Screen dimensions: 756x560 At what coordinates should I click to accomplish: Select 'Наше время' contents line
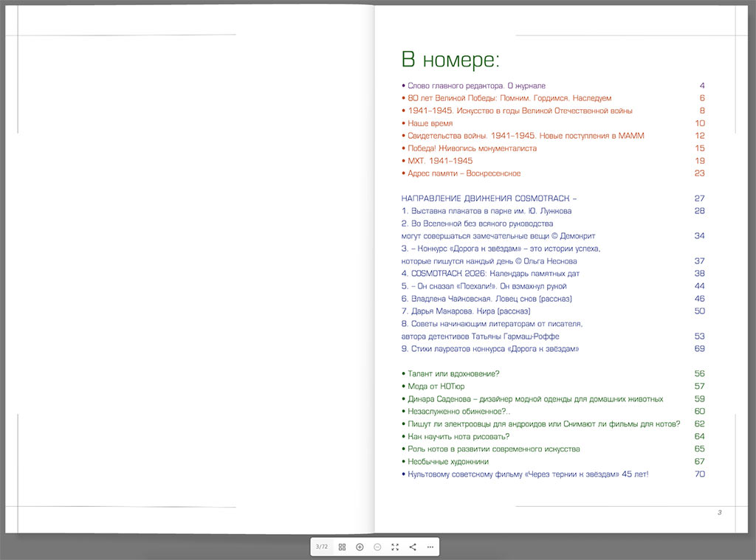[x=430, y=123]
